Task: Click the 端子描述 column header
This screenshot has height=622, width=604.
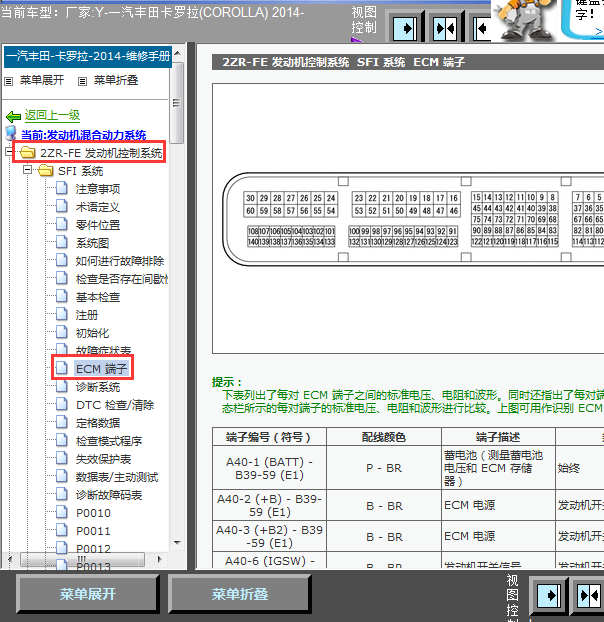Action: 498,437
